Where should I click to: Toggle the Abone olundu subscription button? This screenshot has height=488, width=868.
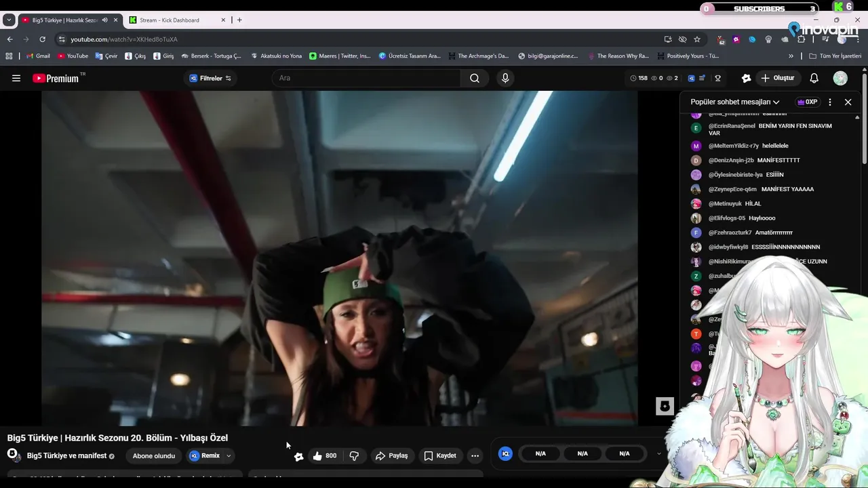pyautogui.click(x=154, y=456)
